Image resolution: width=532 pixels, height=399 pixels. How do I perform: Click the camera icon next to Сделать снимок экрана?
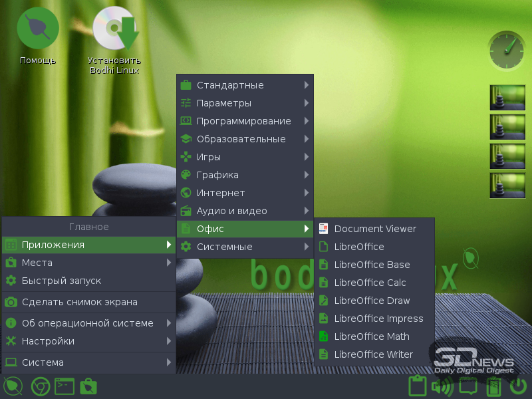tap(11, 302)
